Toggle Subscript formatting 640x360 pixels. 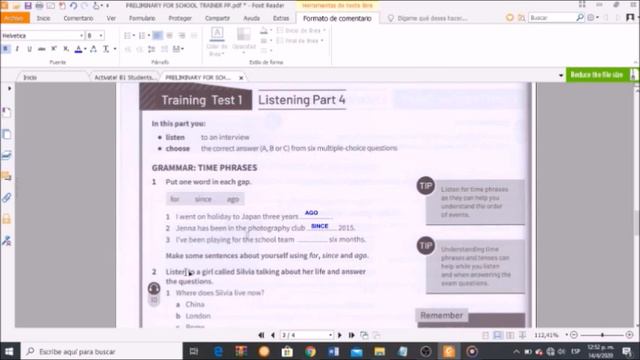66,49
